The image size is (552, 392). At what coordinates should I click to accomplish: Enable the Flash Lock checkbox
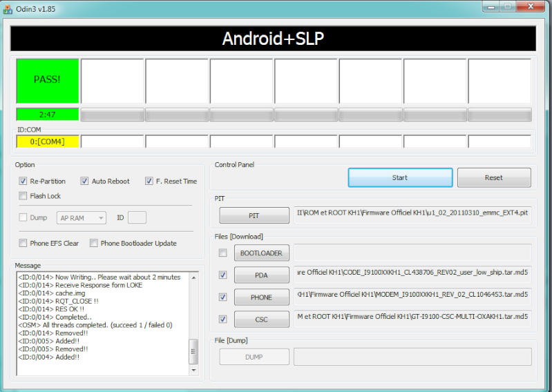pos(23,196)
